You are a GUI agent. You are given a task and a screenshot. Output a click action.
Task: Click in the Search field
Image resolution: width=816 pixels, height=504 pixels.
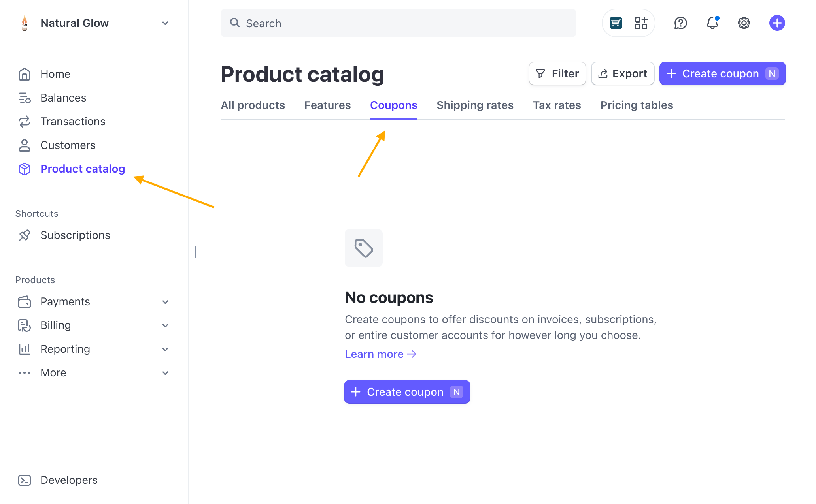tap(398, 23)
